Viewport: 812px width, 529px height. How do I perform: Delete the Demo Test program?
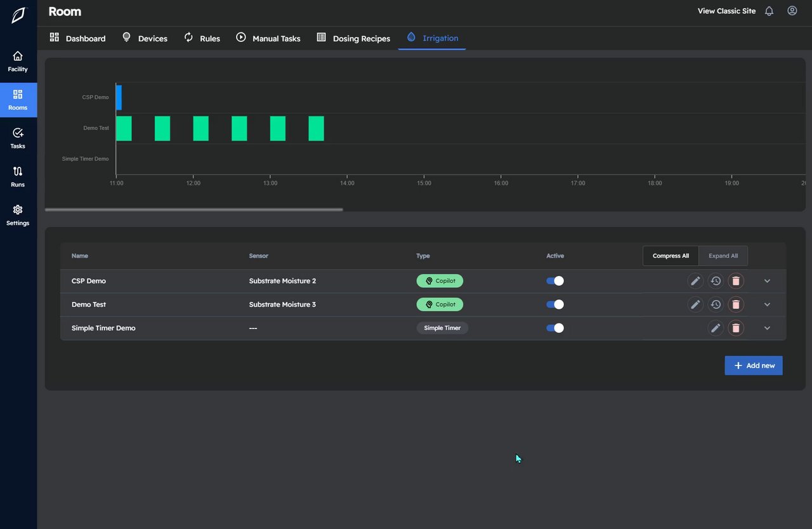[x=736, y=304]
